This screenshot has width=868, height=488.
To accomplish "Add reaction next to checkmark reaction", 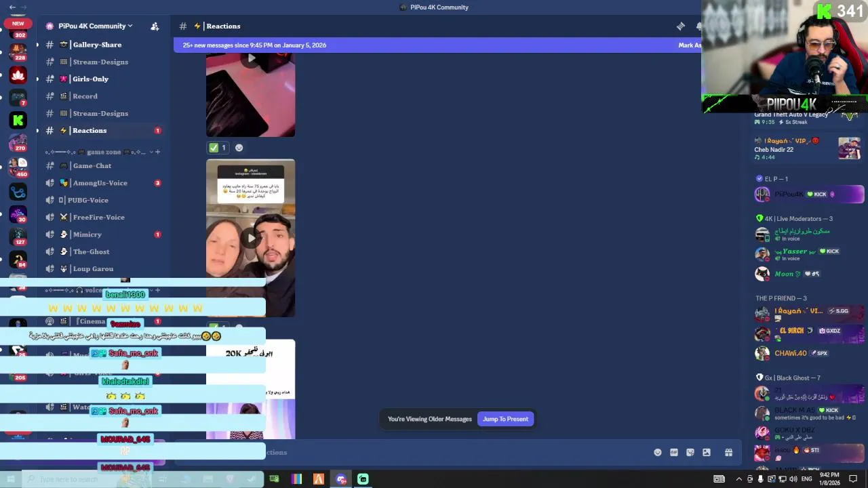I will point(239,148).
